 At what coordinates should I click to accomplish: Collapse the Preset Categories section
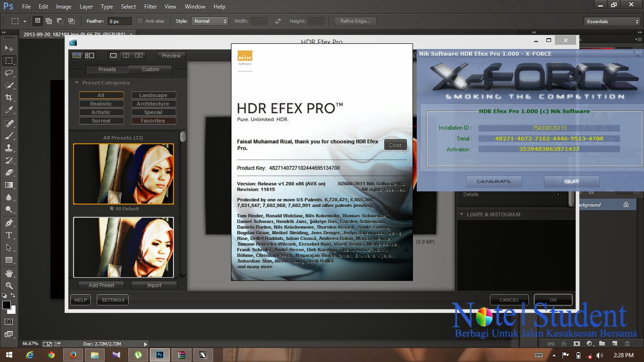pos(76,82)
